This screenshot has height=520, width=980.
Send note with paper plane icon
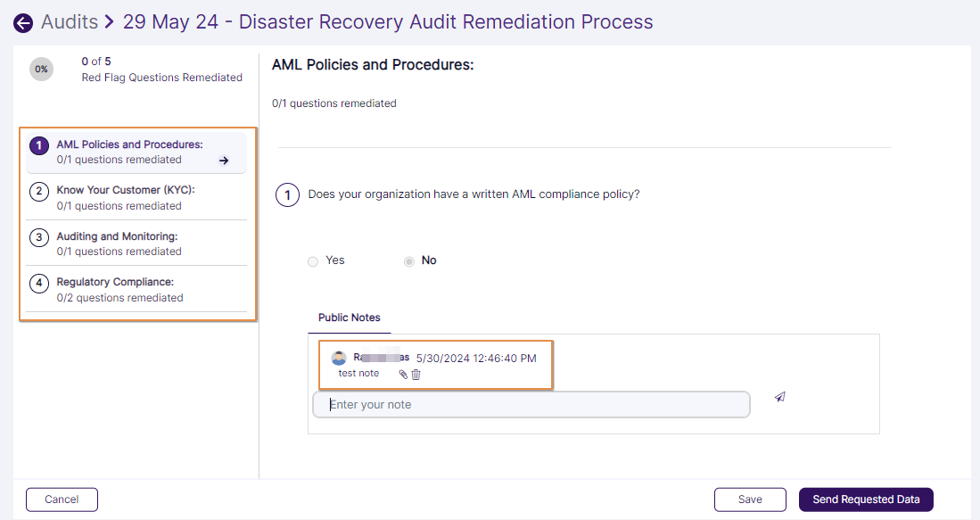pyautogui.click(x=780, y=397)
